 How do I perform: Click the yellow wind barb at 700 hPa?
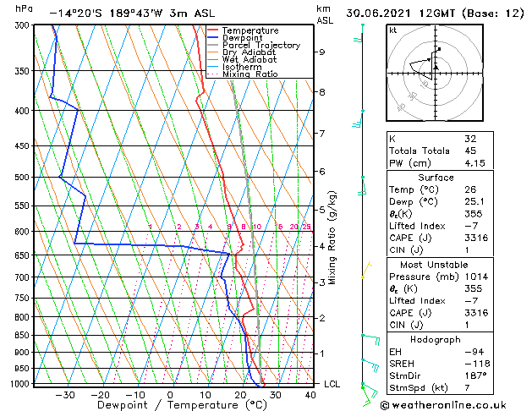pos(367,270)
